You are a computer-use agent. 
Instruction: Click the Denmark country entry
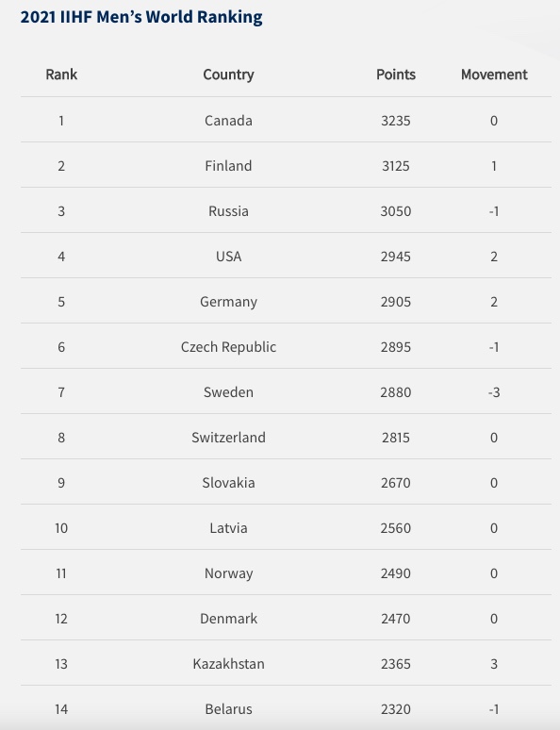(x=228, y=619)
